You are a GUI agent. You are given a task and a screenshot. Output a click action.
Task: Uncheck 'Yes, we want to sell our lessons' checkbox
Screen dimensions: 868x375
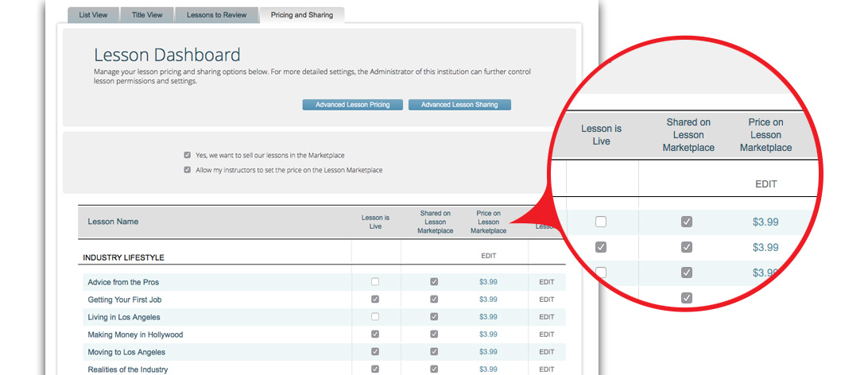click(187, 156)
